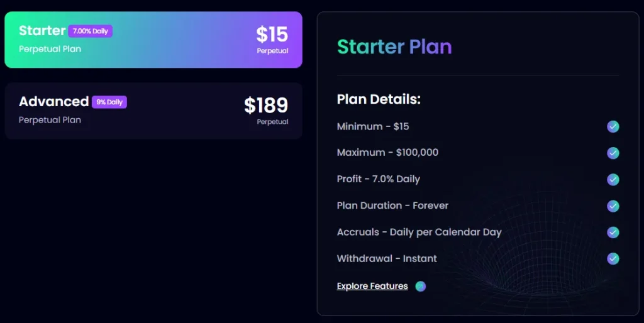Click the Plan Duration - Forever text

(392, 206)
